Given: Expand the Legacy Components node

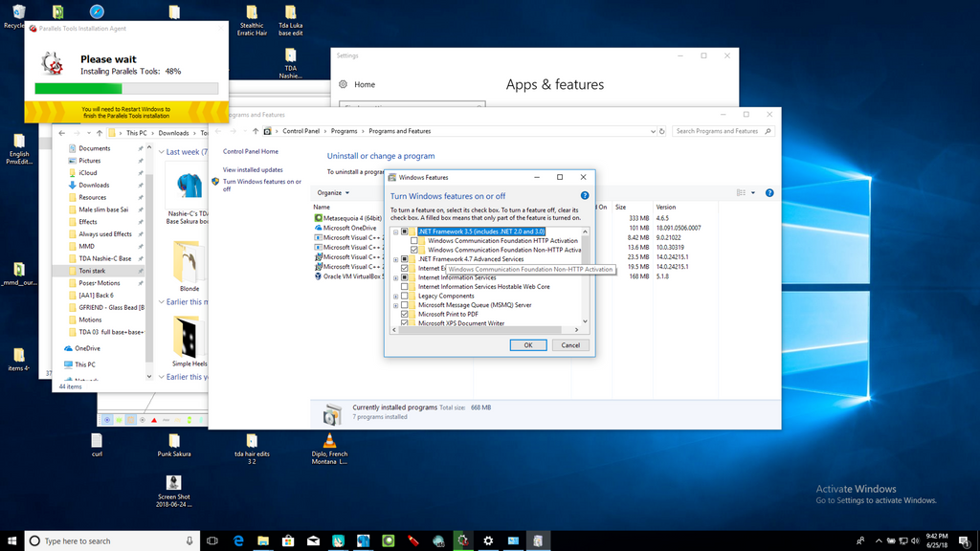Looking at the screenshot, I should point(395,297).
